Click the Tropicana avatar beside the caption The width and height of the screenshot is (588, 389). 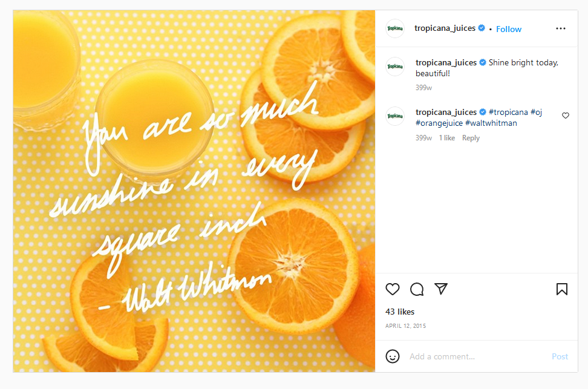395,67
